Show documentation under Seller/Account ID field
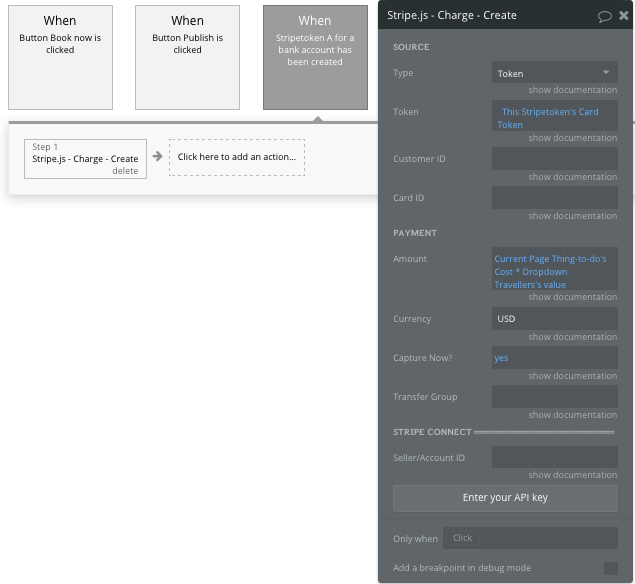The width and height of the screenshot is (635, 584). tap(572, 475)
